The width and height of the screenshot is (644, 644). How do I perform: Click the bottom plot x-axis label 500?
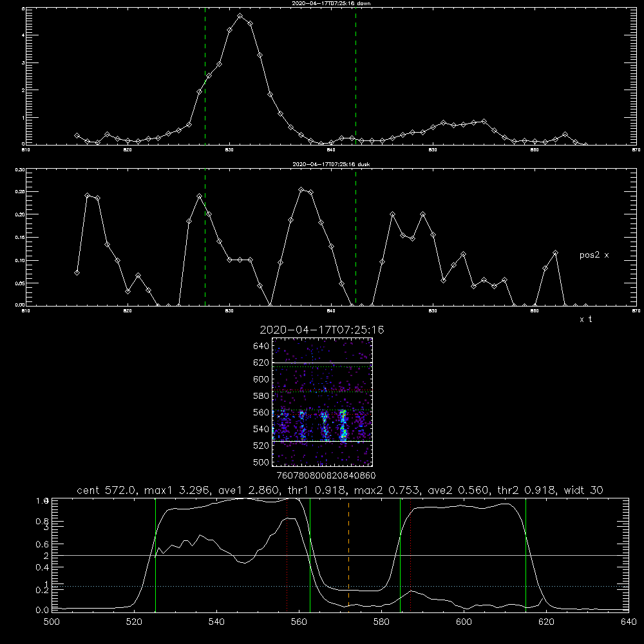pyautogui.click(x=52, y=622)
